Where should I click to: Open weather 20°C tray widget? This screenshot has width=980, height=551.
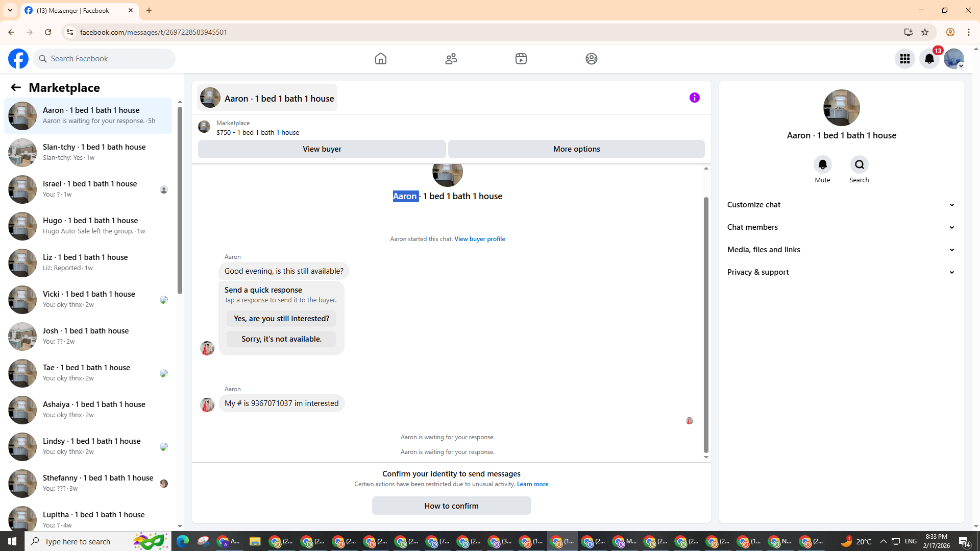[856, 541]
